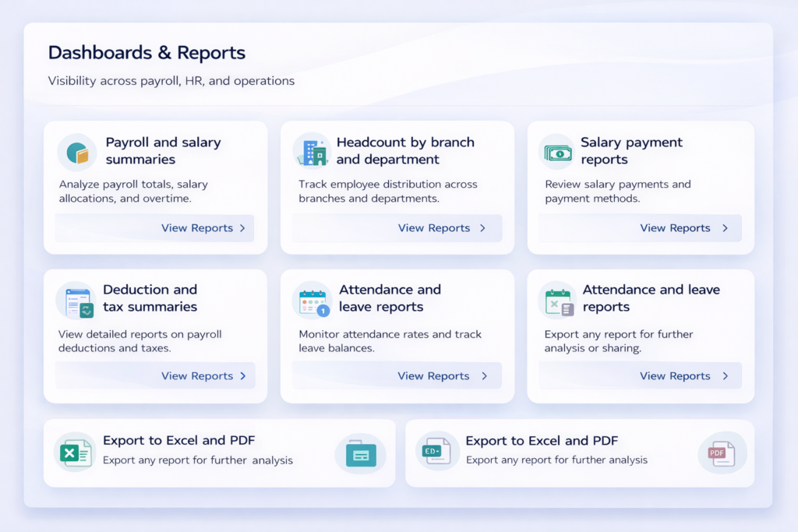The width and height of the screenshot is (798, 532).
Task: Open View Reports under Payroll and salary summaries
Action: (203, 228)
